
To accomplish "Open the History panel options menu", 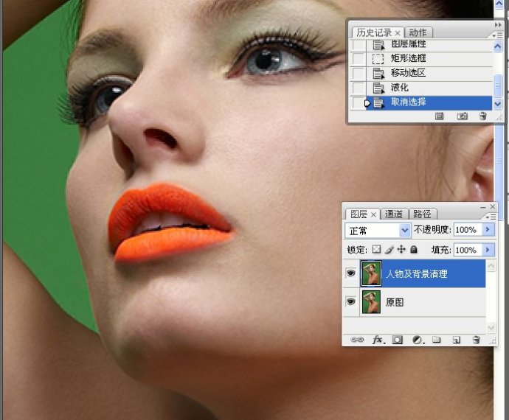I will [x=497, y=35].
